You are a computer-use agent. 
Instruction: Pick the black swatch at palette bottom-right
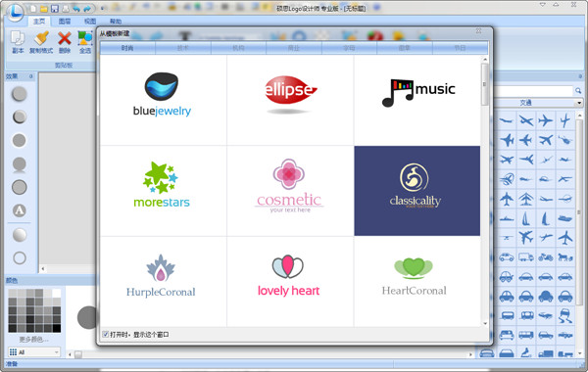56,328
